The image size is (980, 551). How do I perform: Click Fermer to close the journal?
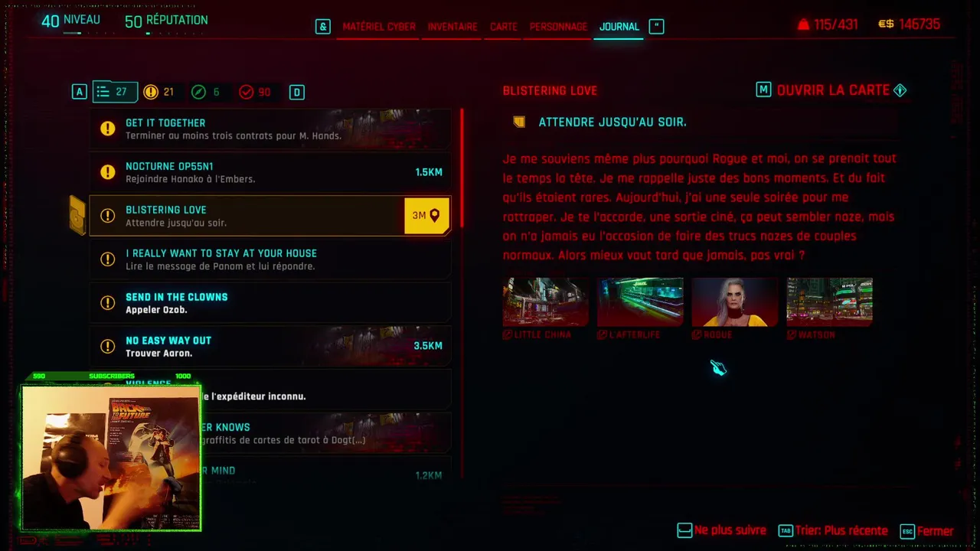(x=927, y=531)
